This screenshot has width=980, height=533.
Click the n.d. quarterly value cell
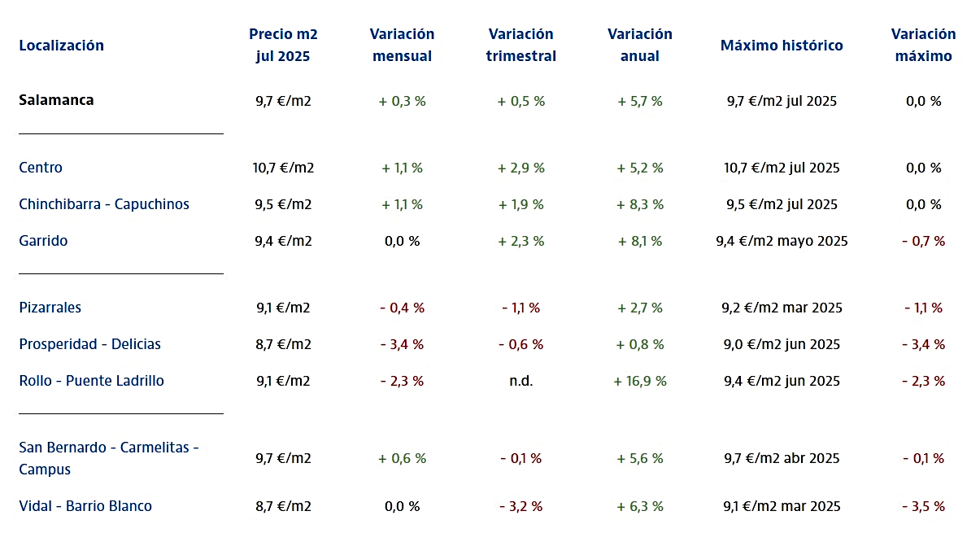pyautogui.click(x=521, y=381)
